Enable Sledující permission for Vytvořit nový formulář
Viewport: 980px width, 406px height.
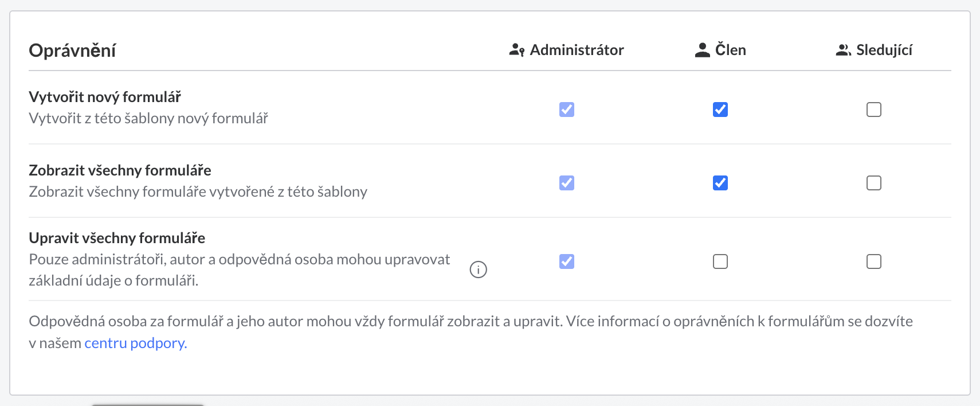pyautogui.click(x=873, y=109)
